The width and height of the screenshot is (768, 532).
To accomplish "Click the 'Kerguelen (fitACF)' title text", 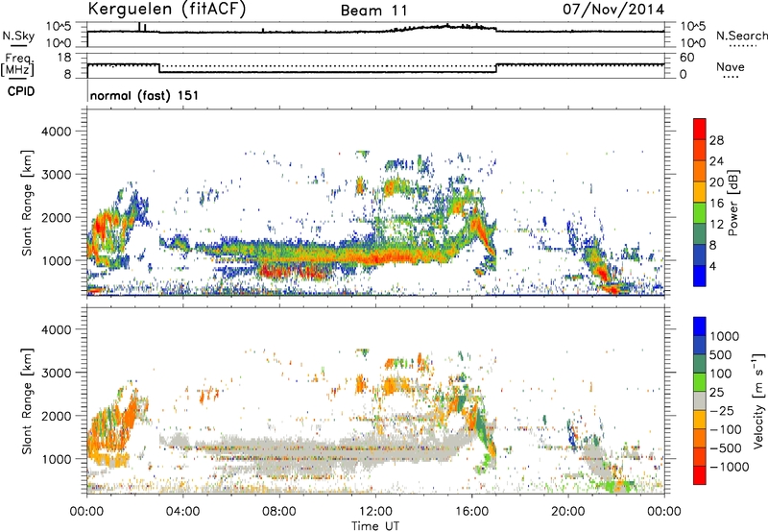I will pos(166,9).
